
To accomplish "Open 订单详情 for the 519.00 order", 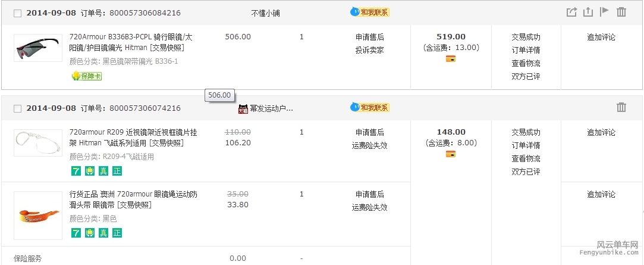I will 526,50.
